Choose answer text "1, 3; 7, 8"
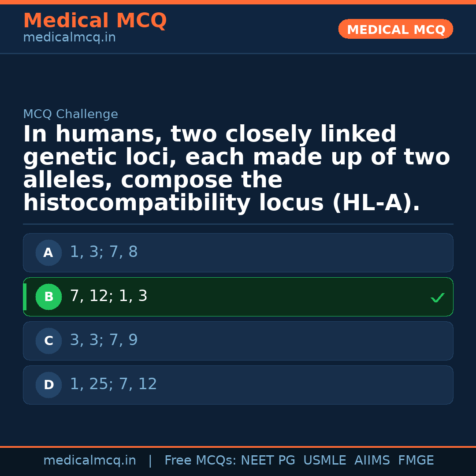Screen dimensions: 476x476 pyautogui.click(x=104, y=253)
